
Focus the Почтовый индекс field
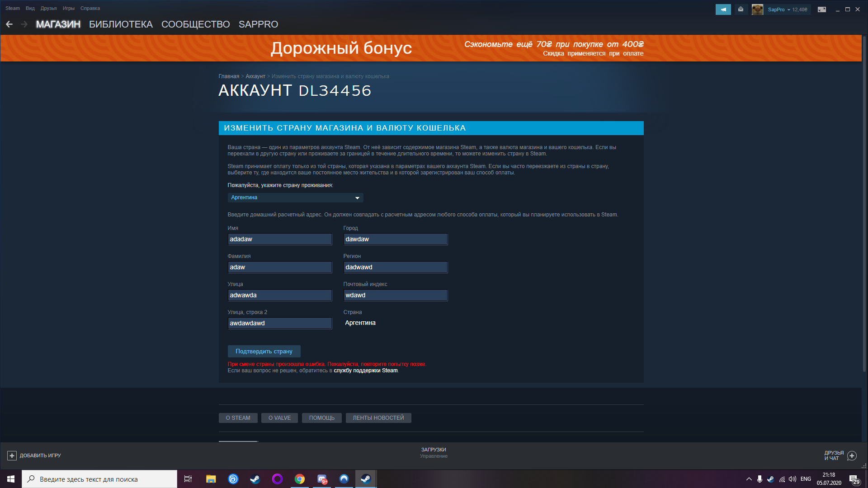(x=396, y=295)
